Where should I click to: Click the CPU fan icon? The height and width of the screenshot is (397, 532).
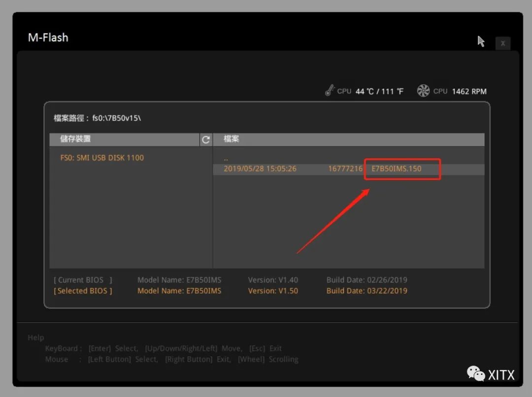(x=423, y=91)
